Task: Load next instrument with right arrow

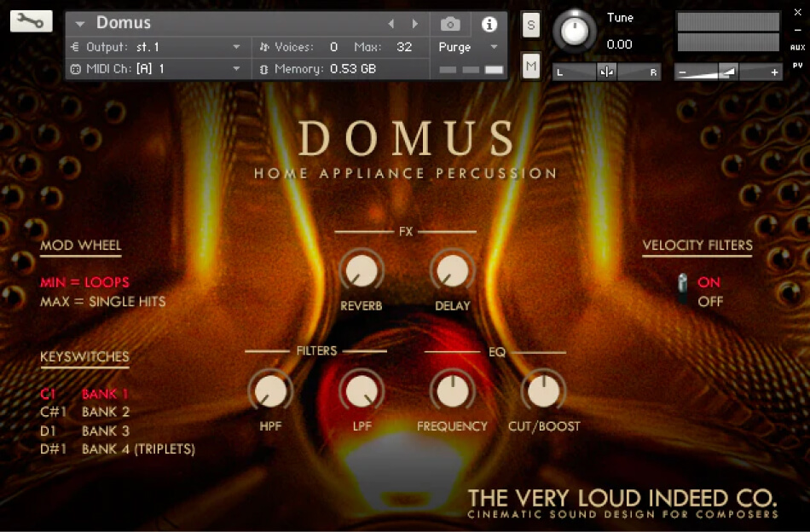Action: click(414, 24)
